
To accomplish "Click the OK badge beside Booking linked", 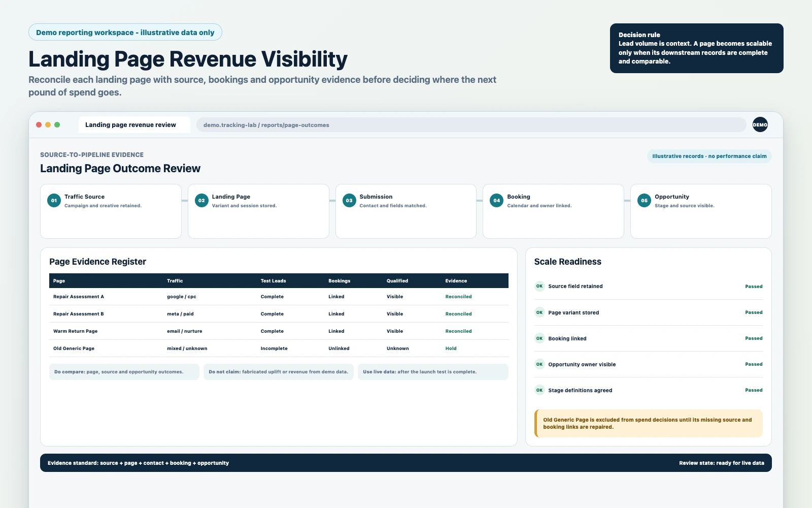I will click(539, 338).
